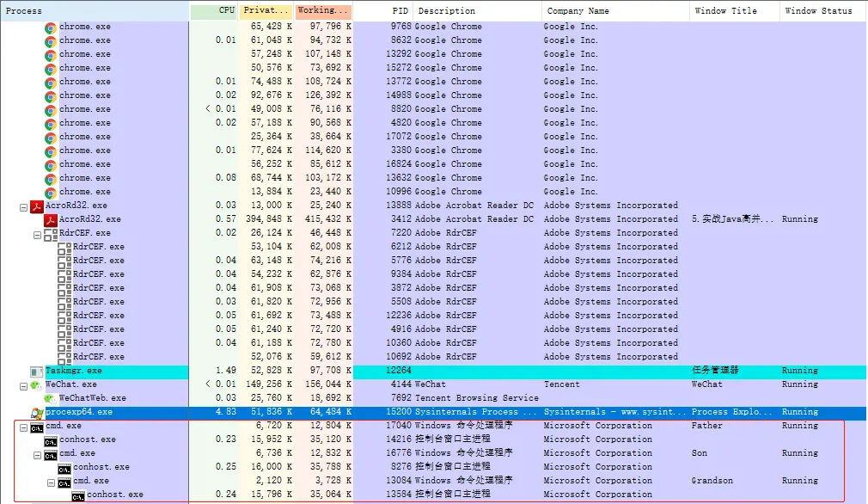Select RdrCEF.exe row with PID 10692
This screenshot has height=504, width=868.
[x=433, y=357]
